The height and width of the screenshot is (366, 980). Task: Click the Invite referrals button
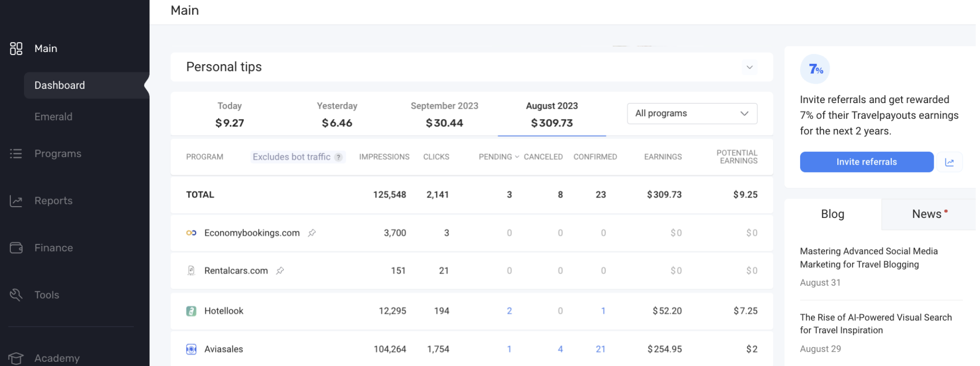point(867,162)
